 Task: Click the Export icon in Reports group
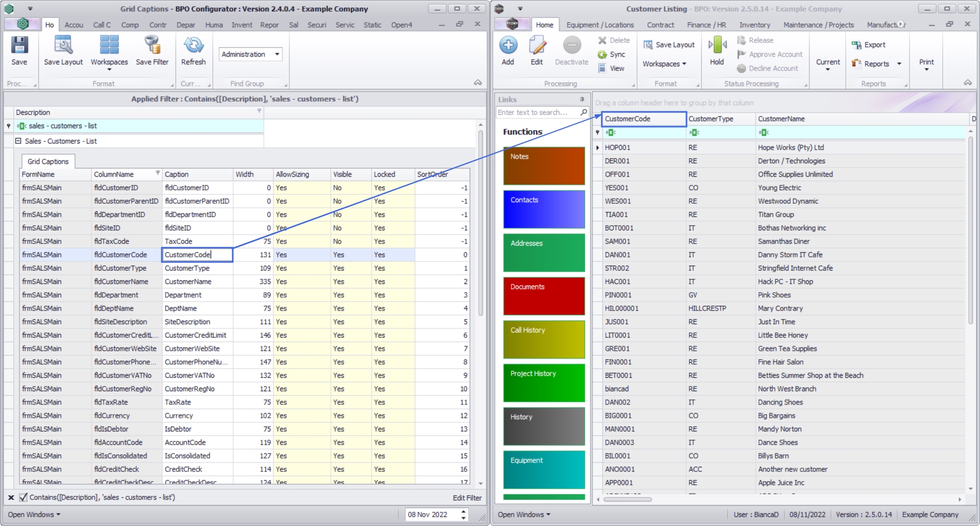[856, 45]
